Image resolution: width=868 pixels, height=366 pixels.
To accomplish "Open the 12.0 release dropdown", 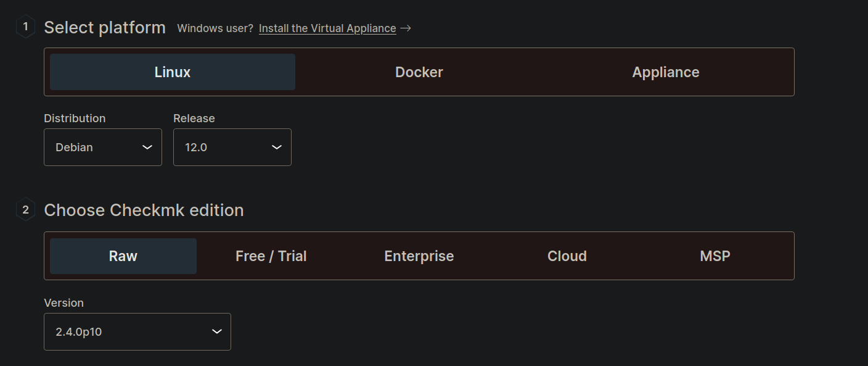I will click(x=232, y=147).
